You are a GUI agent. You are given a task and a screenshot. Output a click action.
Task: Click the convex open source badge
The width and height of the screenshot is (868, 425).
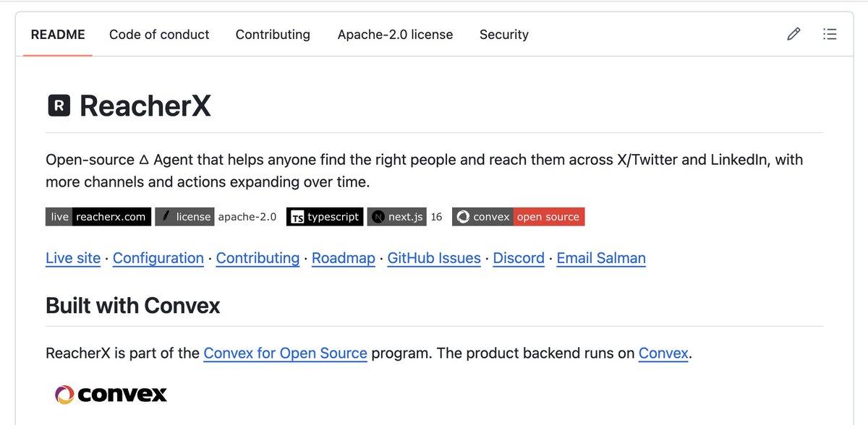[518, 217]
